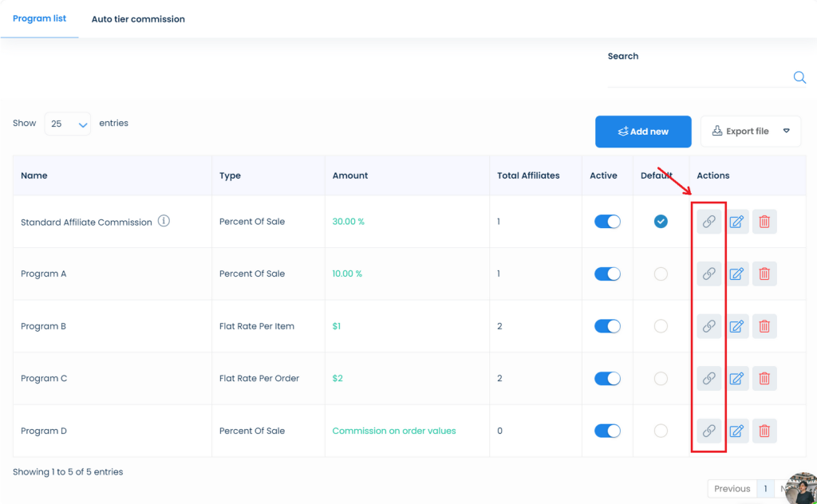Viewport: 817px width, 504px height.
Task: Turn off Program D's Active switch
Action: (607, 431)
